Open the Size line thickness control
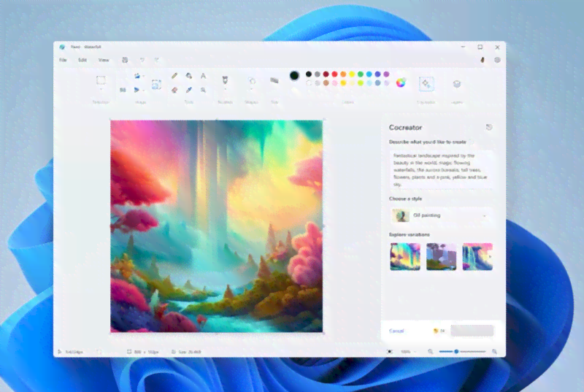The width and height of the screenshot is (584, 392). click(274, 80)
